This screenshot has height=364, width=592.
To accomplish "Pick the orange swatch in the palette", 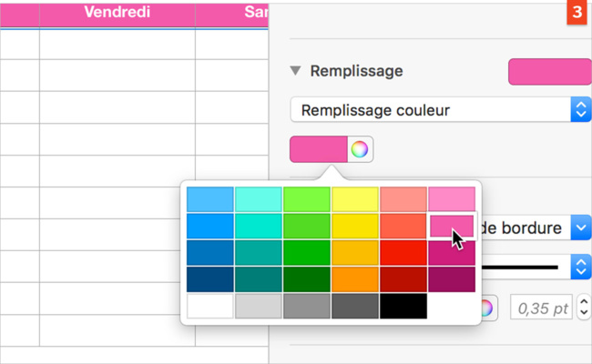I will pos(355,278).
